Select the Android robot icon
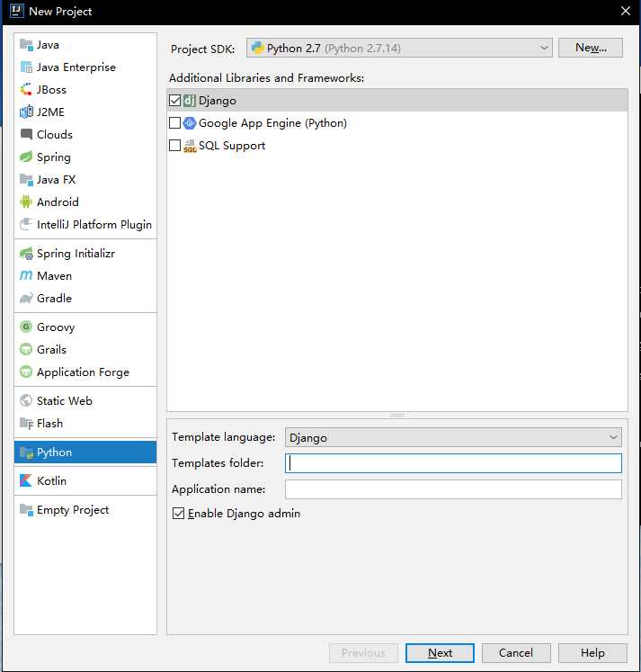Screen dimensions: 641x672 (x=26, y=202)
